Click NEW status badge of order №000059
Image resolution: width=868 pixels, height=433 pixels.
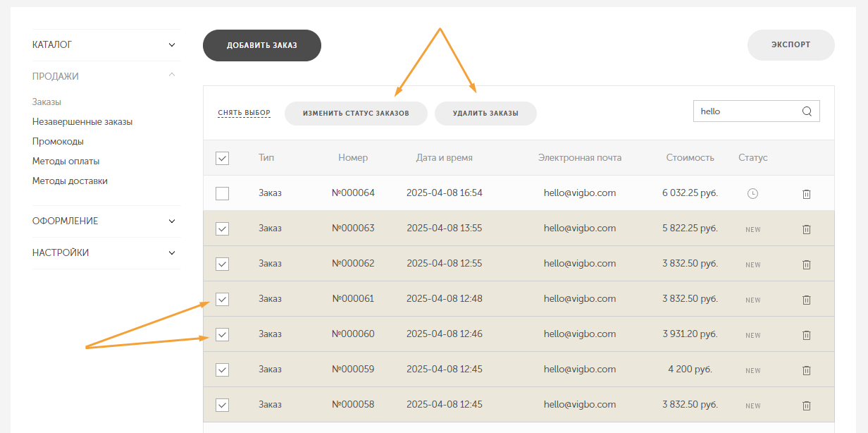point(753,371)
